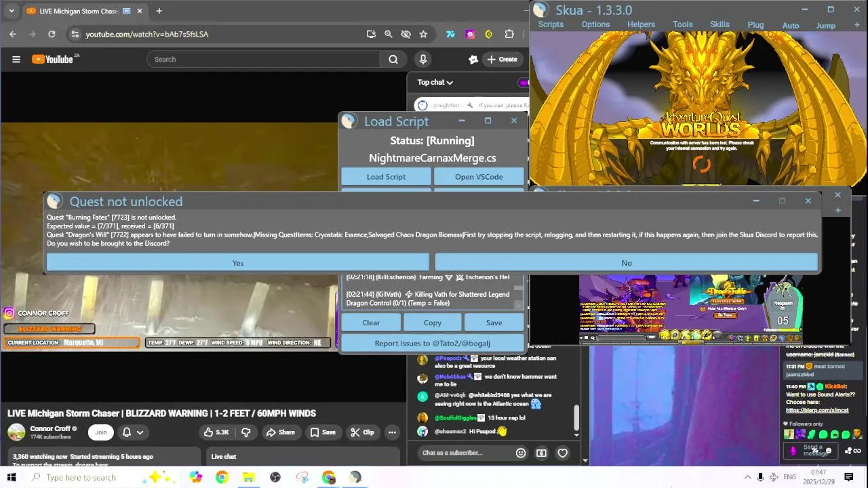868x488 pixels.
Task: Open the emoji picker in live chat
Action: pos(521,453)
